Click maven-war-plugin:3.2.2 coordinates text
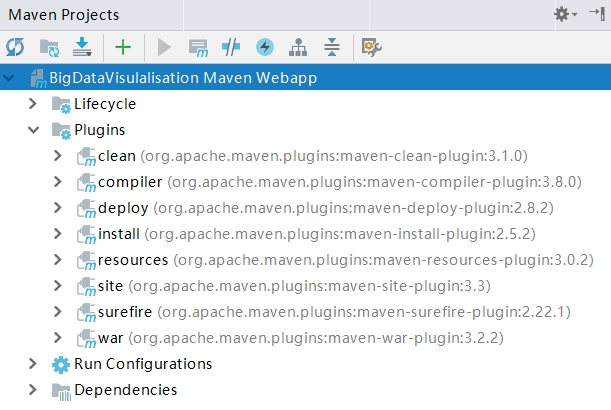The image size is (611, 410). tap(413, 338)
